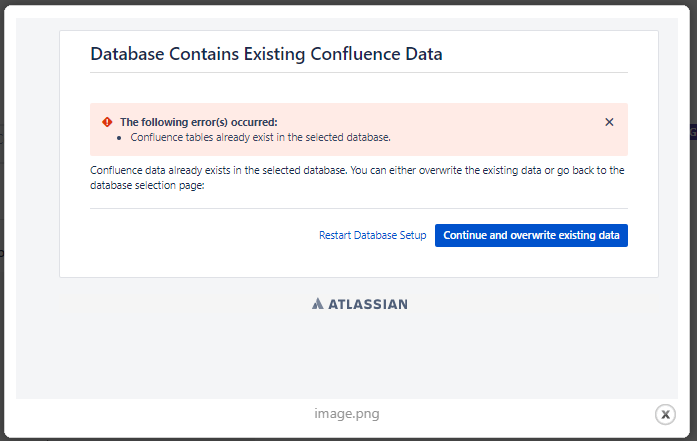The width and height of the screenshot is (697, 441).
Task: Click the ATLASSIAN wordmark text
Action: coord(368,304)
